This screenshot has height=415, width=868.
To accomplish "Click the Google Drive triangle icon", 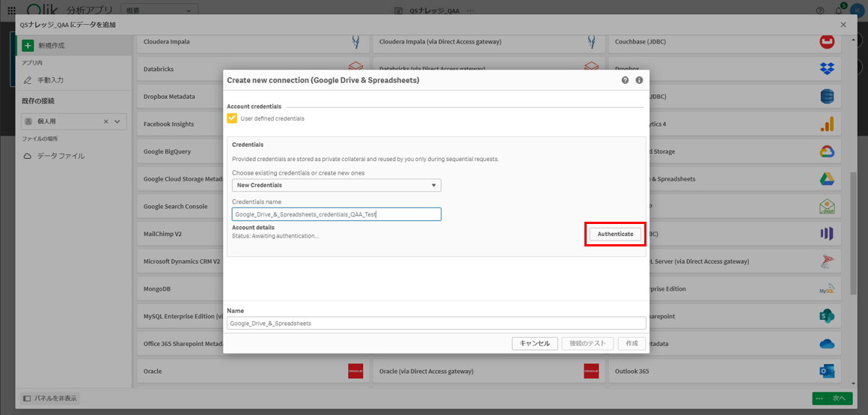I will click(827, 179).
